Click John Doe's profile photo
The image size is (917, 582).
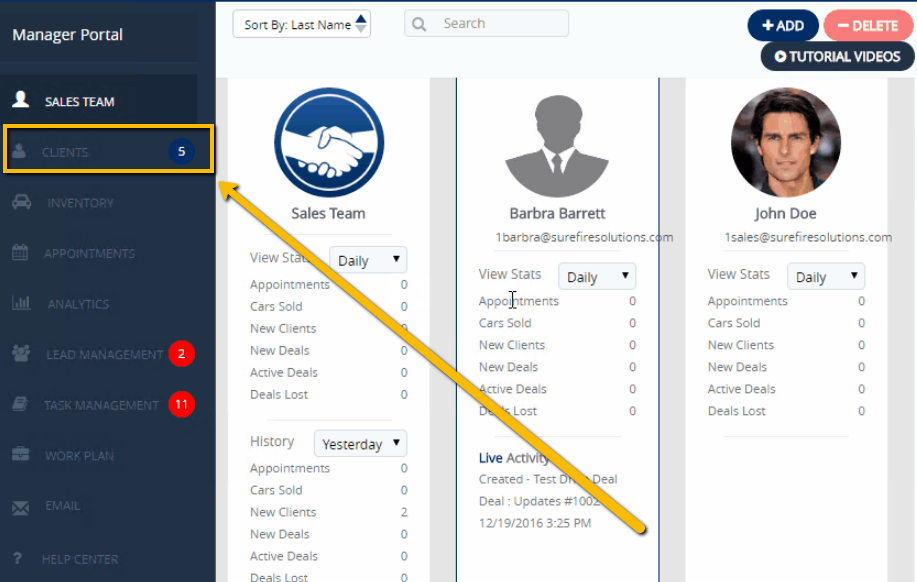[785, 142]
